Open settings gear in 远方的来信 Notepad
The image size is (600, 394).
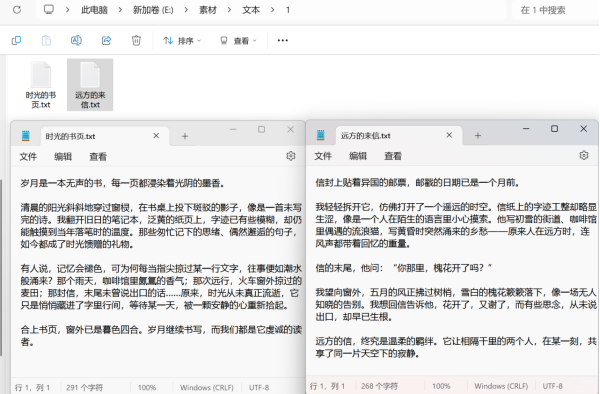[584, 155]
